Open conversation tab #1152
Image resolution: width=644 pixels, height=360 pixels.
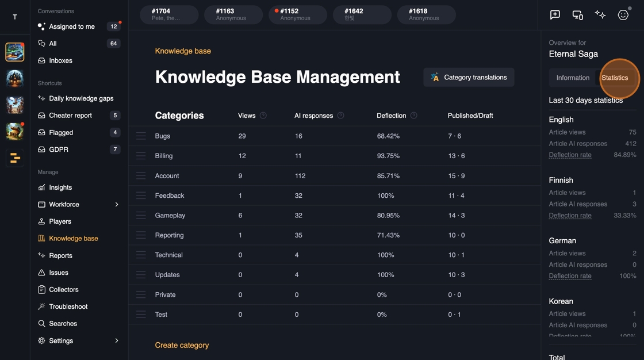[297, 15]
